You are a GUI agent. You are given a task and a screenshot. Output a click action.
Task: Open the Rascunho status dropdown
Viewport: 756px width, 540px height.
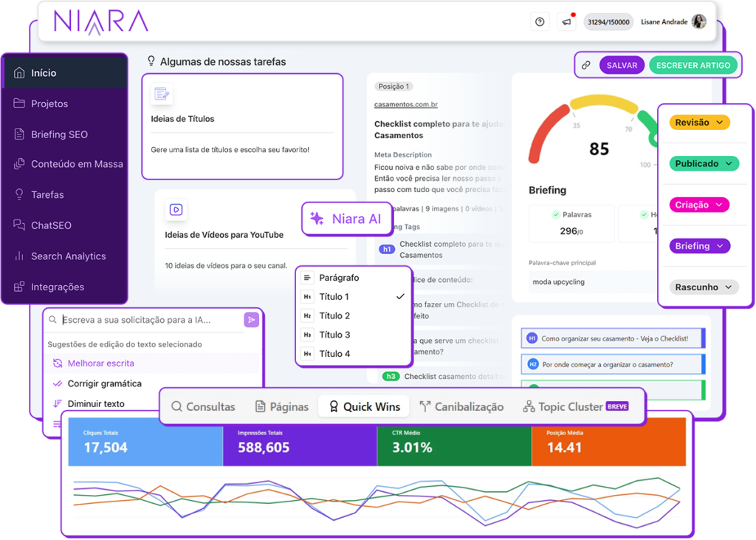click(x=704, y=287)
